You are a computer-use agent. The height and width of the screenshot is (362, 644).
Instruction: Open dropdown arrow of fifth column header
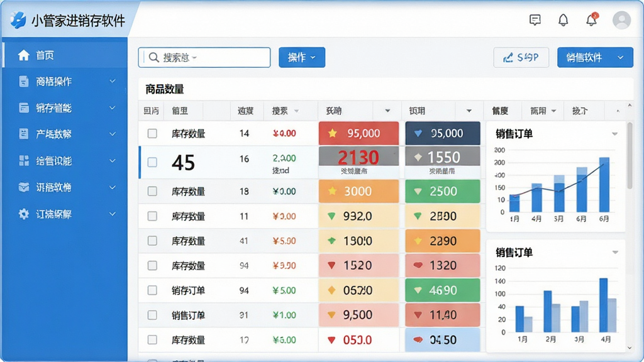[x=387, y=111]
